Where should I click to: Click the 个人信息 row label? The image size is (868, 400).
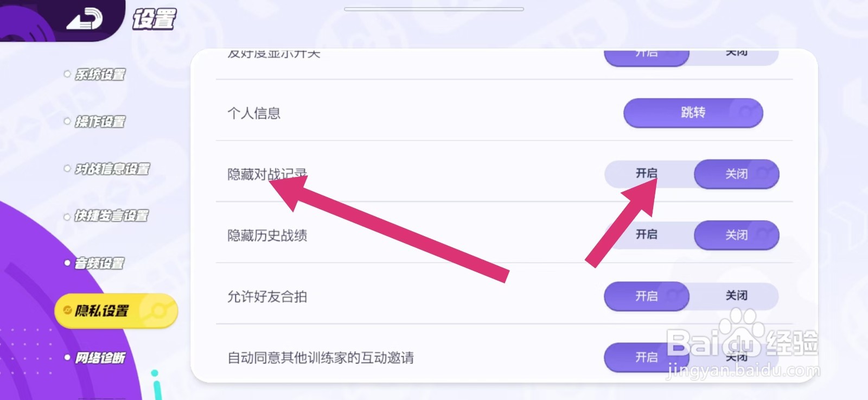254,113
